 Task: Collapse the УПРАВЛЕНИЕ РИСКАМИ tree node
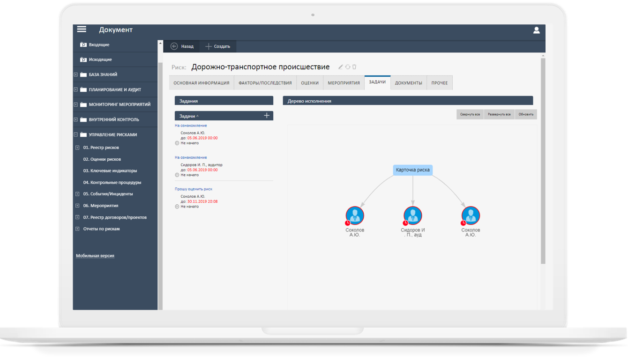click(76, 134)
